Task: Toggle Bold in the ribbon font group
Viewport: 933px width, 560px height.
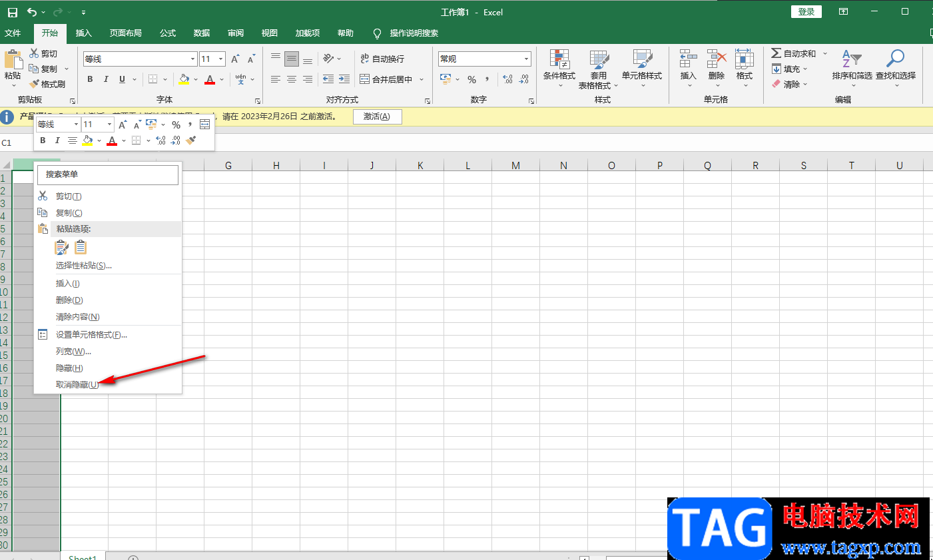Action: pyautogui.click(x=90, y=79)
